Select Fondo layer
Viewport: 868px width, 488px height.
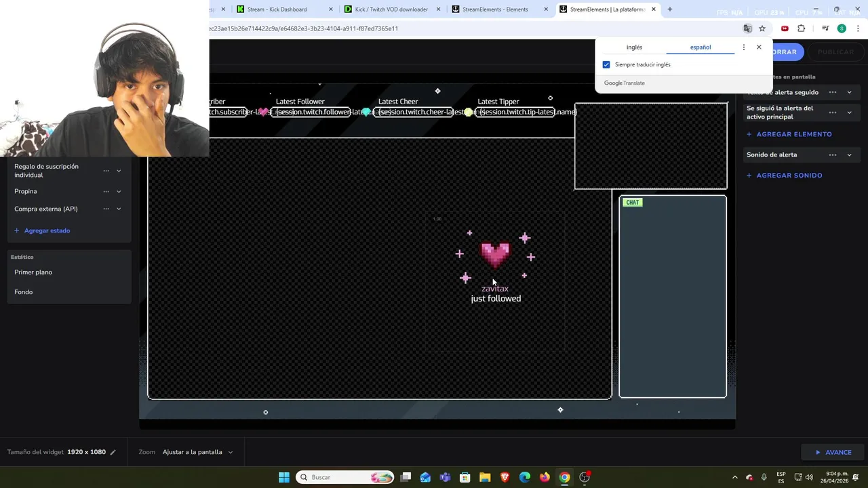pos(24,292)
